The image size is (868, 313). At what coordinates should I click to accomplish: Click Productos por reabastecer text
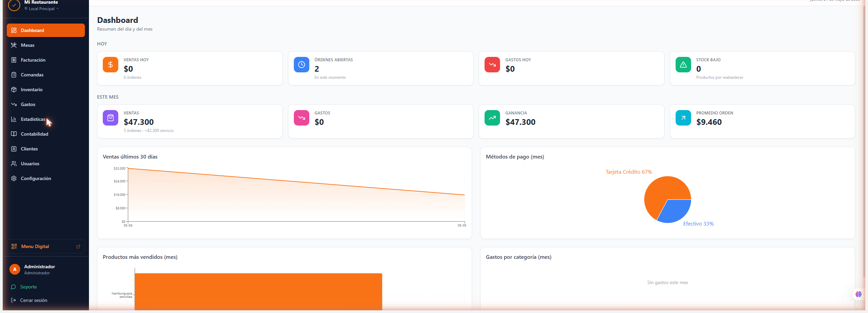point(720,77)
